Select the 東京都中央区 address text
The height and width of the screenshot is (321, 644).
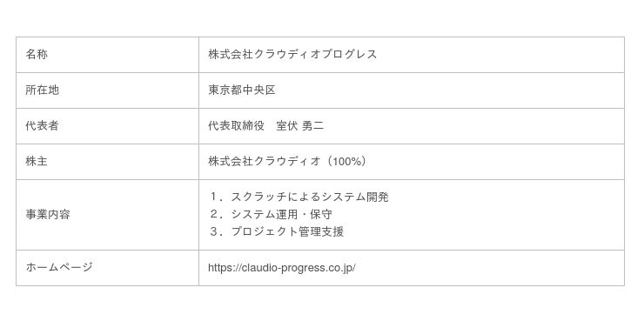coord(242,90)
